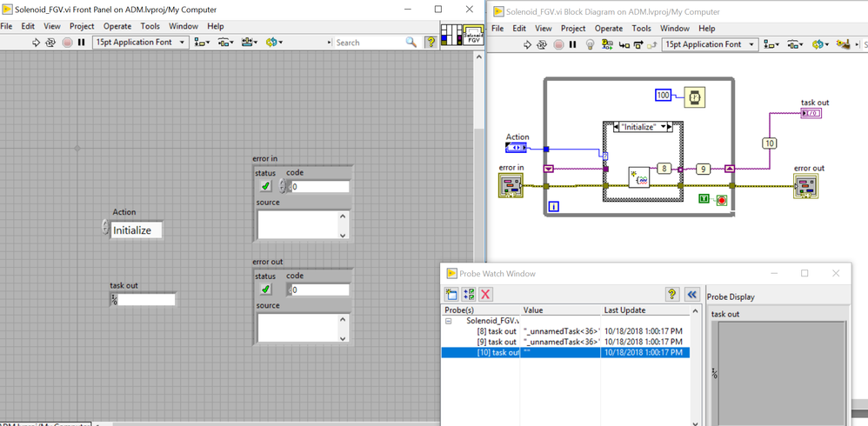868x426 pixels.
Task: Click error in code increment stepper
Action: [283, 186]
